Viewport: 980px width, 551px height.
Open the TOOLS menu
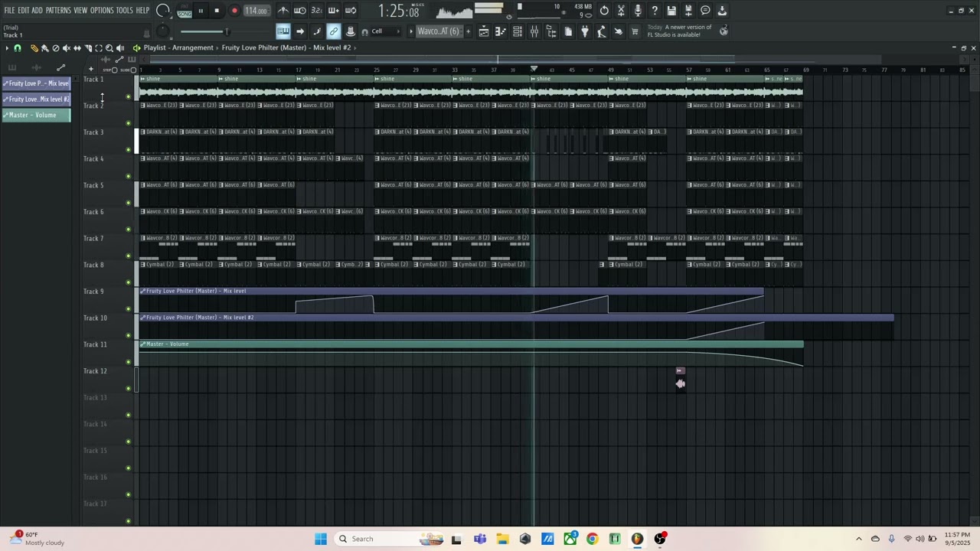(x=125, y=11)
